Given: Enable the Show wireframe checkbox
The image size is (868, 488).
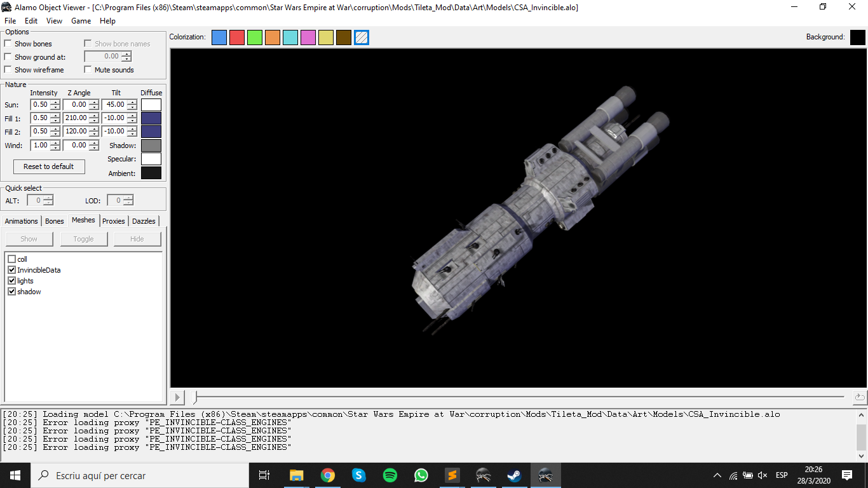Looking at the screenshot, I should pos(8,70).
